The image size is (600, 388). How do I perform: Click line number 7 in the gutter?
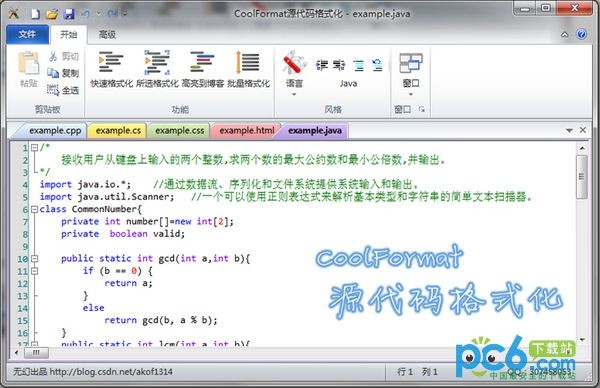click(25, 222)
